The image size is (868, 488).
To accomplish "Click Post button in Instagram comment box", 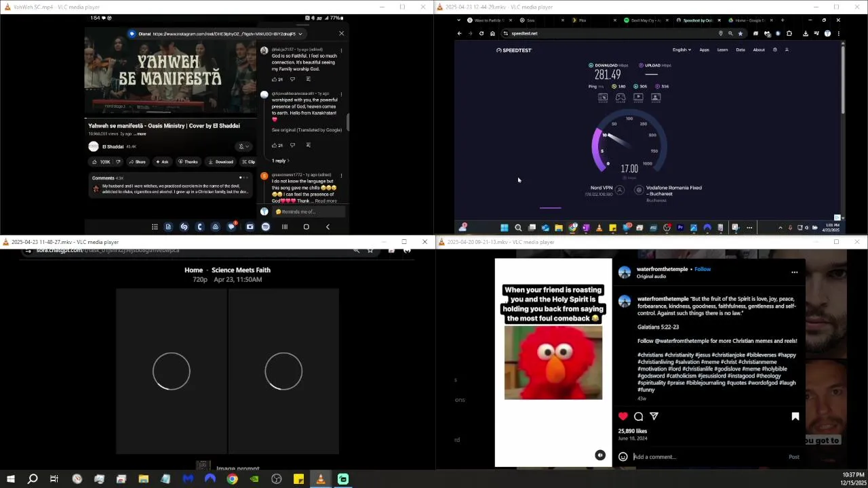I will 793,457.
